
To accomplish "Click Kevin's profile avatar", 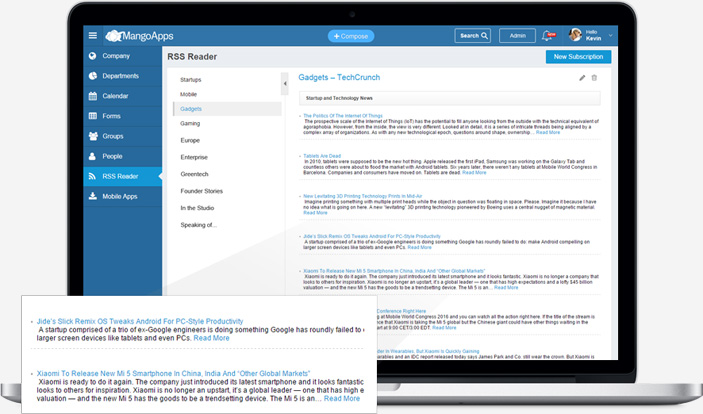I will pyautogui.click(x=575, y=35).
